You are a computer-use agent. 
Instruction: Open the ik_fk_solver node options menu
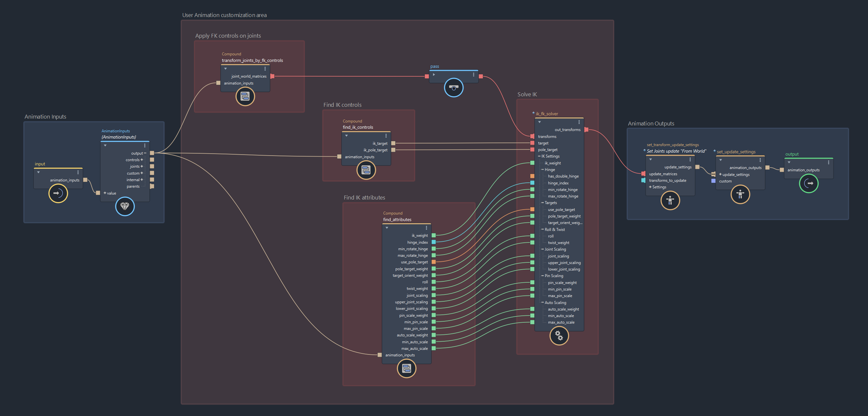tap(579, 122)
